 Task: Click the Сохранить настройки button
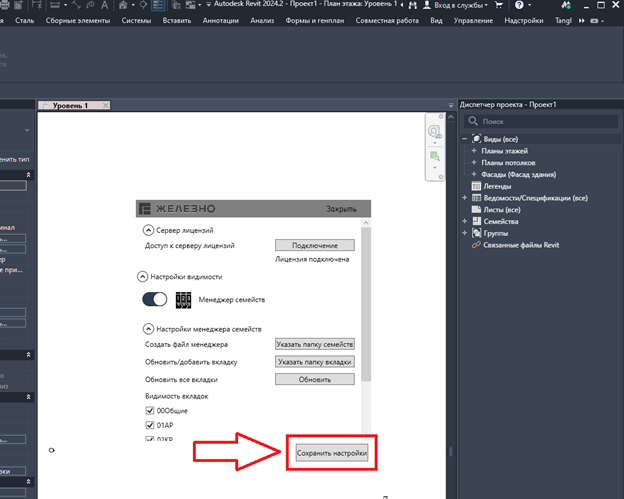(332, 453)
